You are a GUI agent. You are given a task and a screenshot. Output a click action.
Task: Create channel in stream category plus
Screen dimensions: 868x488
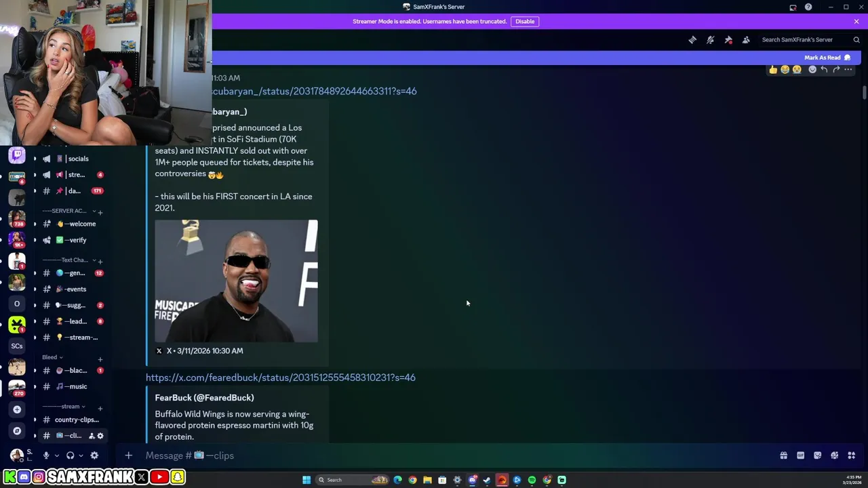click(x=100, y=408)
